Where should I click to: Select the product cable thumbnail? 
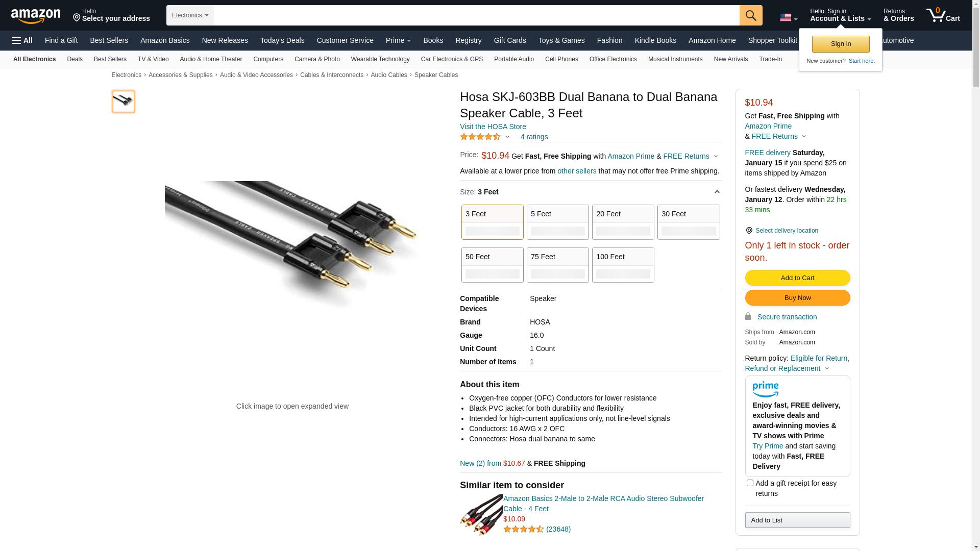(124, 102)
